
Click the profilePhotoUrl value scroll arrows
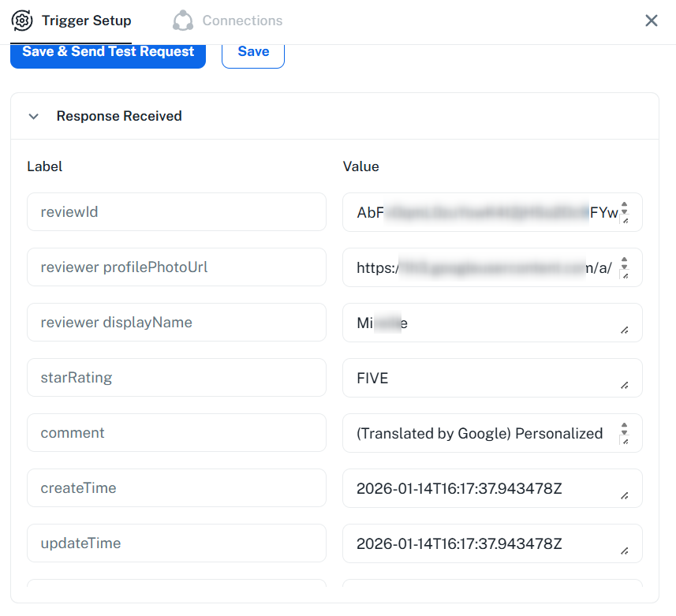(624, 263)
